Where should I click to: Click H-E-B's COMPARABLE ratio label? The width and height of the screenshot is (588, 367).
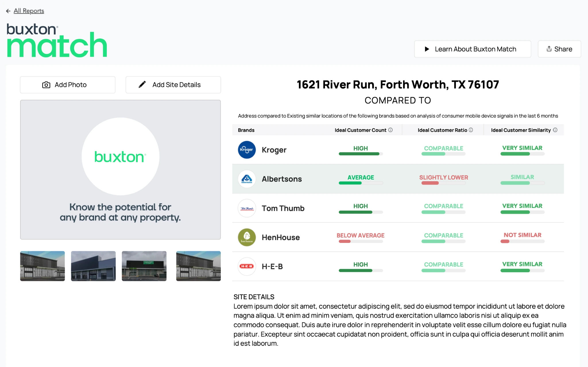click(x=444, y=264)
